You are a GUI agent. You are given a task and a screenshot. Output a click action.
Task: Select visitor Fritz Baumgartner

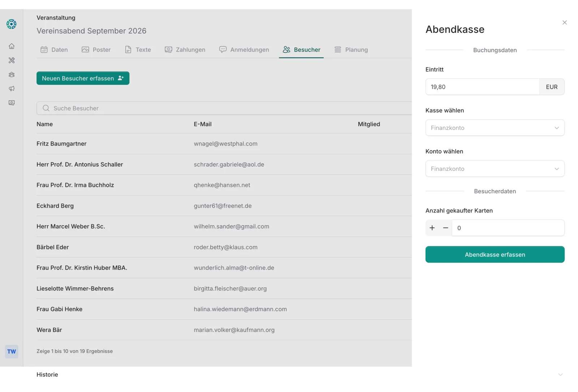click(x=61, y=144)
